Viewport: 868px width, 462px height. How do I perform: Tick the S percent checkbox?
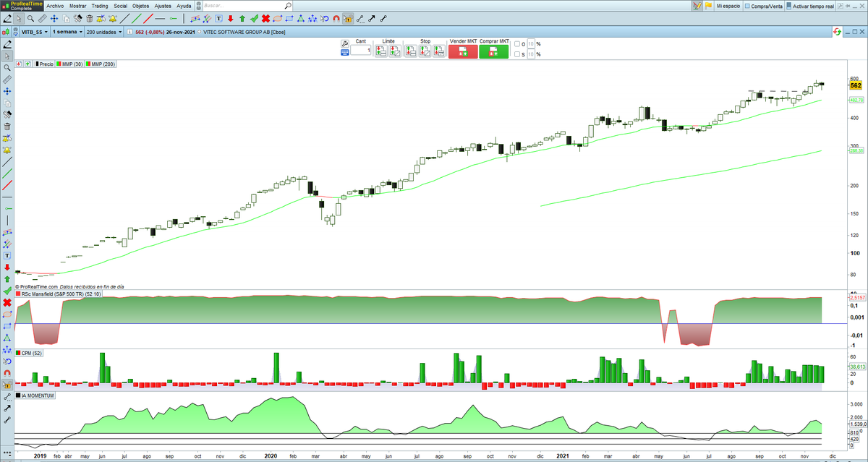(x=517, y=54)
